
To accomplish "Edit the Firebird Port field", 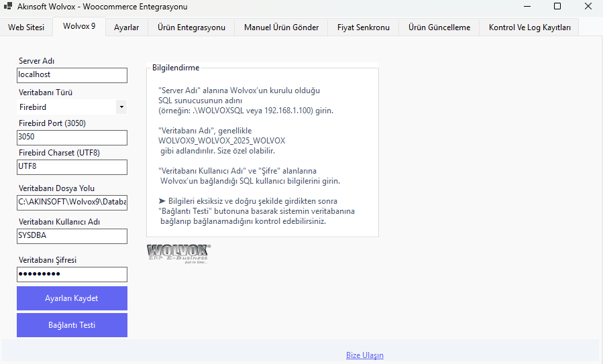I will tap(72, 137).
